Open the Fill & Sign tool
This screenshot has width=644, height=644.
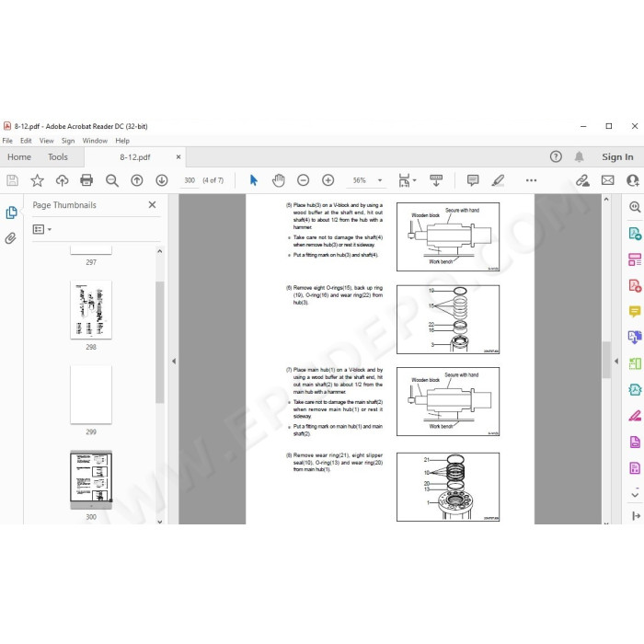pyautogui.click(x=635, y=416)
